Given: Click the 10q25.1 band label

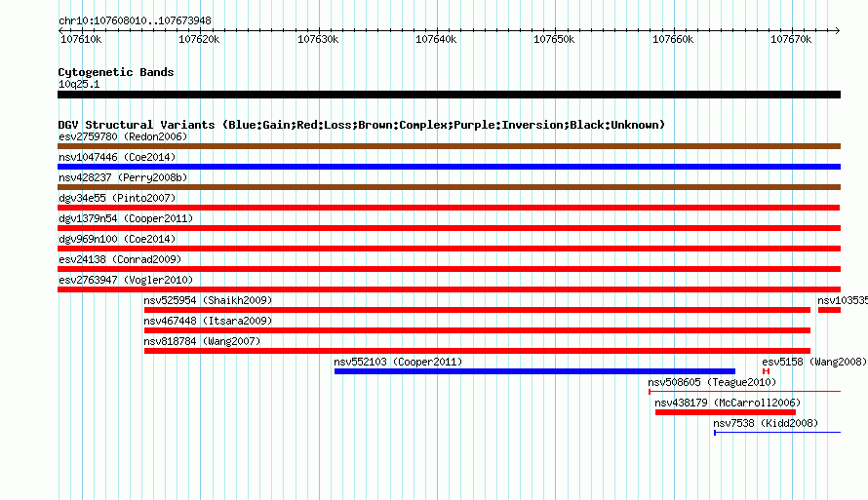Looking at the screenshot, I should pos(79,84).
